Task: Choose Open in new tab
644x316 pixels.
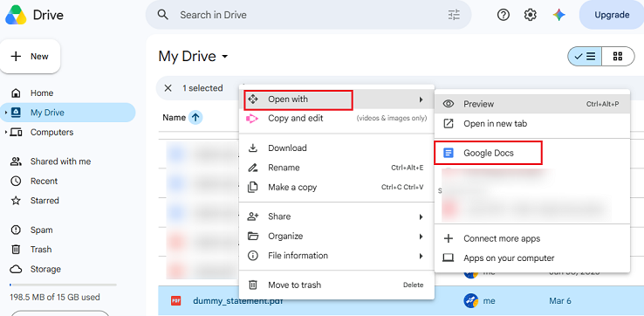Action: click(x=532, y=124)
